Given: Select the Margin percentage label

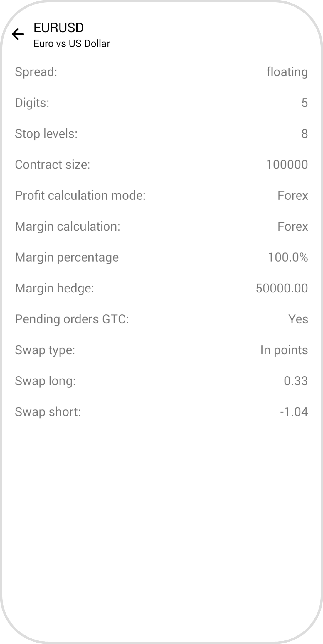Looking at the screenshot, I should tap(67, 257).
